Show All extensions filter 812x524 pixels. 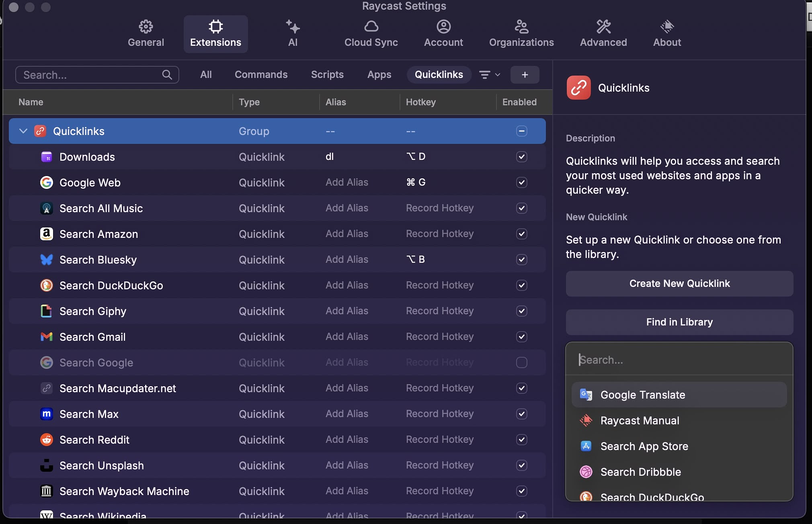[x=206, y=75]
